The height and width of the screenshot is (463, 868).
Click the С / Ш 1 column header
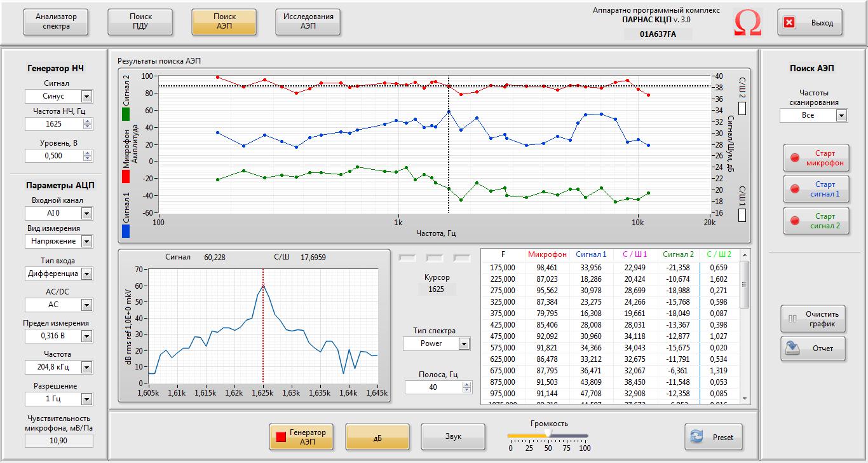click(635, 254)
